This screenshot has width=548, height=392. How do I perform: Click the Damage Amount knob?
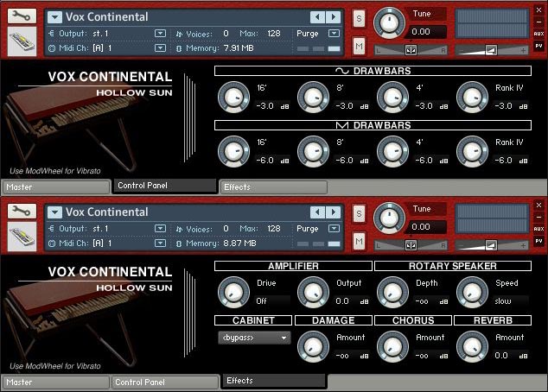(313, 347)
